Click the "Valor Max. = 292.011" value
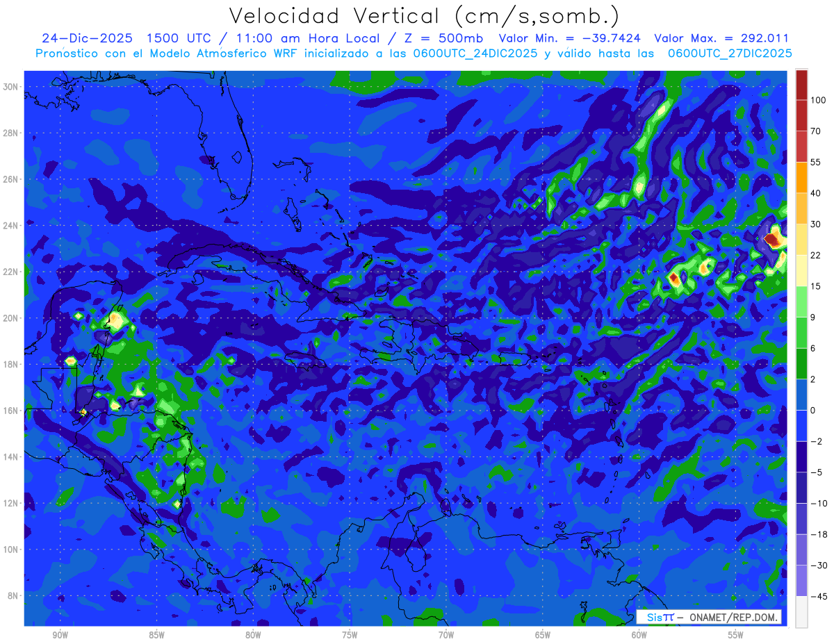This screenshot has height=644, width=834. [721, 38]
